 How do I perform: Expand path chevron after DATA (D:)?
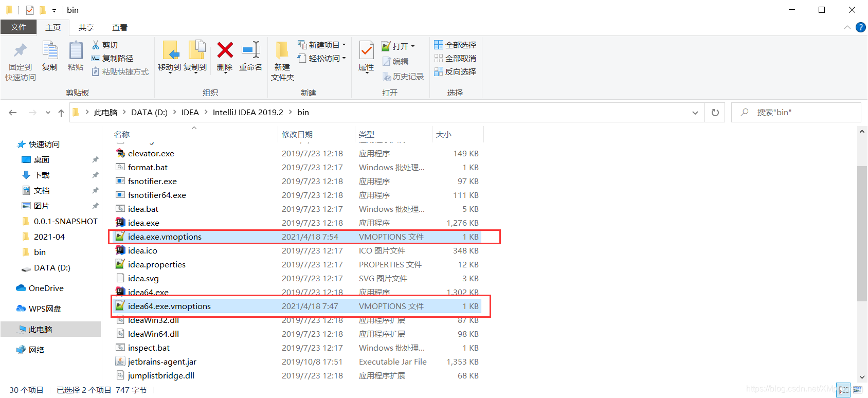point(175,112)
